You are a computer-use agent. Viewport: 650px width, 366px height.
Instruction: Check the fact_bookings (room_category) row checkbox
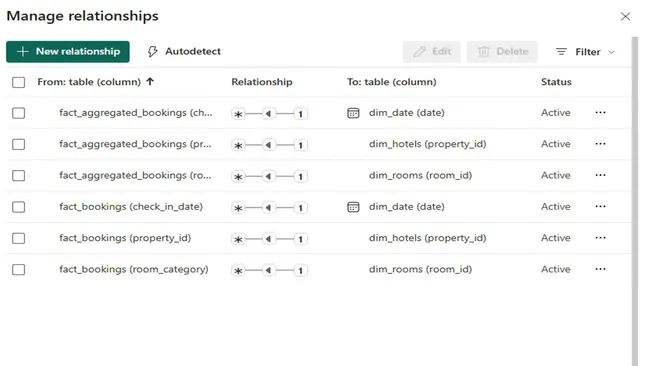(x=19, y=270)
